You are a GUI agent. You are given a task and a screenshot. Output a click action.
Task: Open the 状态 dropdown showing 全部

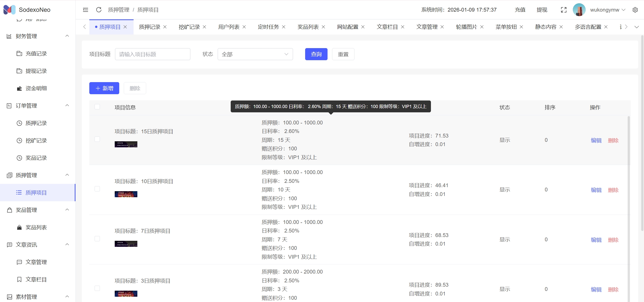255,54
